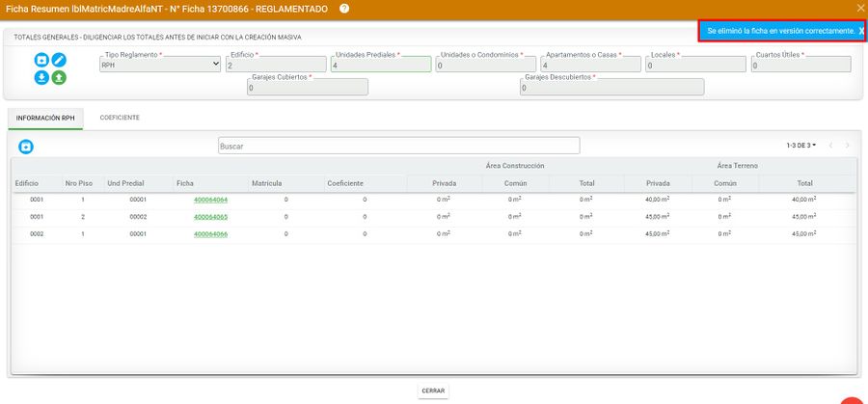Select the Información RPH tab
The height and width of the screenshot is (404, 868).
point(45,118)
